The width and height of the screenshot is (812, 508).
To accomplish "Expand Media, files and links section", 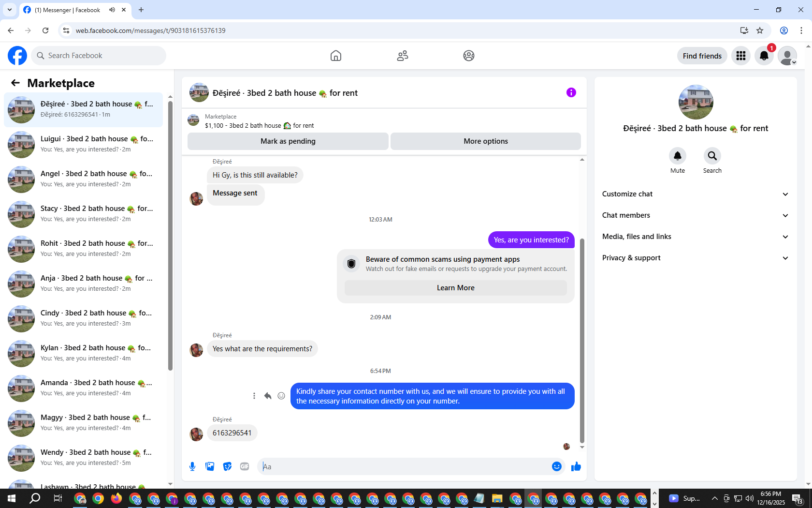I will tap(696, 237).
